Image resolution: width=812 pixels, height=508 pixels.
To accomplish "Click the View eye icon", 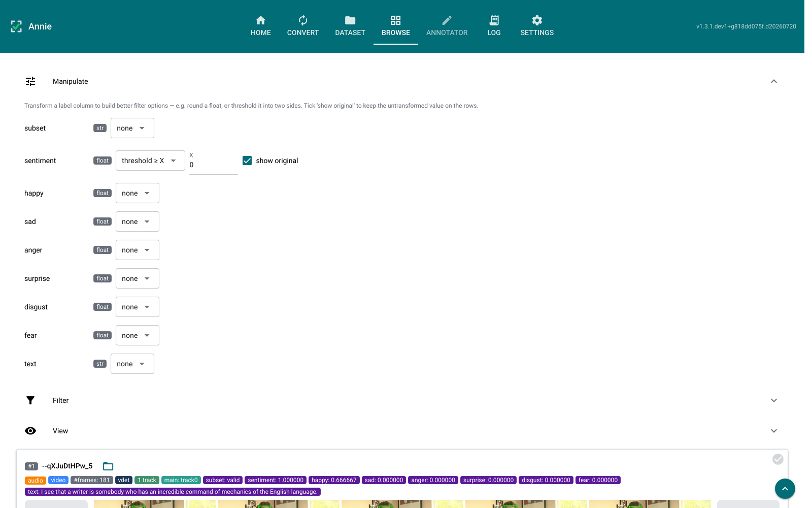I will point(30,431).
